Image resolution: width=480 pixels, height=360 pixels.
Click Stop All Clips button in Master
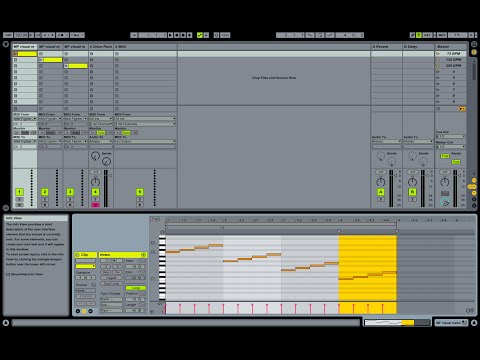438,109
